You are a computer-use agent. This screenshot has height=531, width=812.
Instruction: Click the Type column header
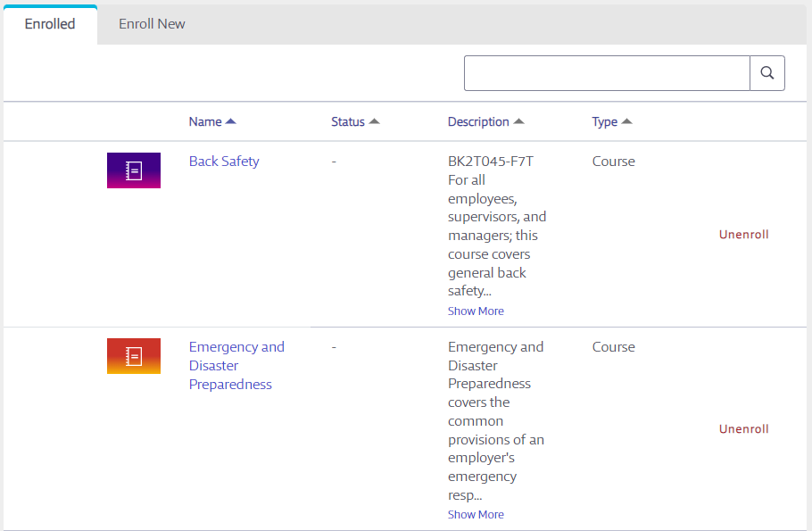[x=604, y=121]
